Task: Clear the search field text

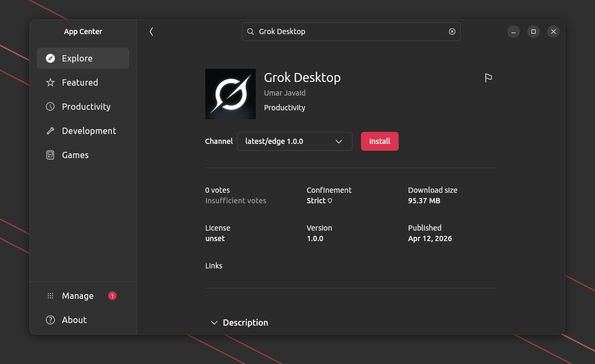Action: point(452,32)
